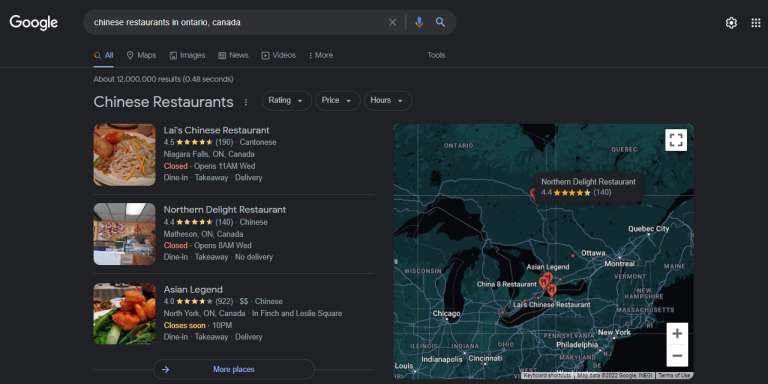The width and height of the screenshot is (768, 384).
Task: Open settings via the gear icon
Action: pos(731,23)
